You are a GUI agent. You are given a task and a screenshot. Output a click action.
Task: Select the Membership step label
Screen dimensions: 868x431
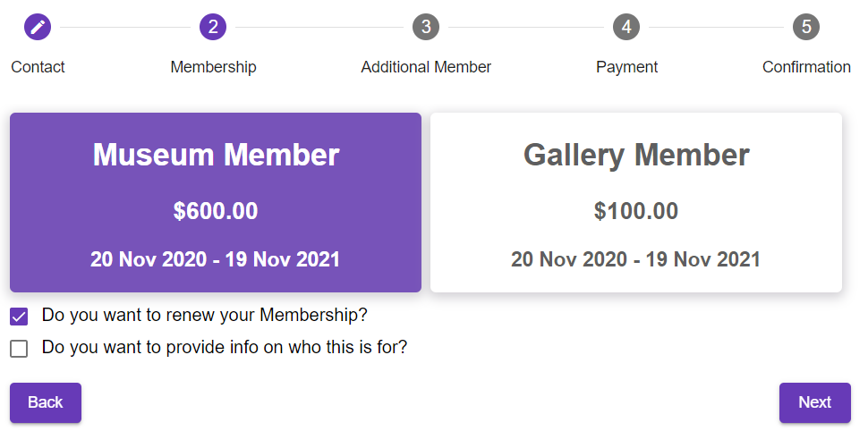point(213,67)
